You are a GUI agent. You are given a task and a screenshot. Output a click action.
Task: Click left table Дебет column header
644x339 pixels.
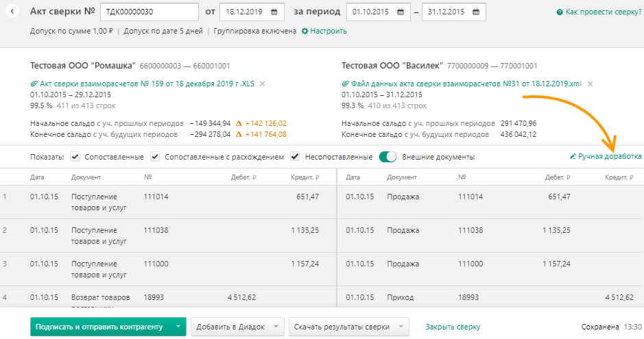point(243,177)
